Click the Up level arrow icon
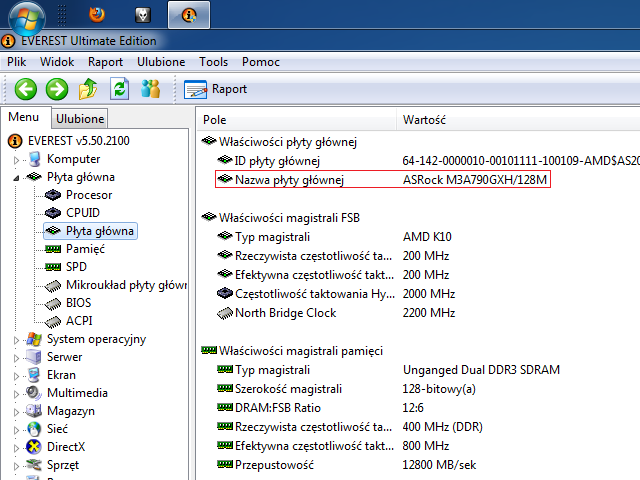The width and height of the screenshot is (640, 480). (89, 89)
